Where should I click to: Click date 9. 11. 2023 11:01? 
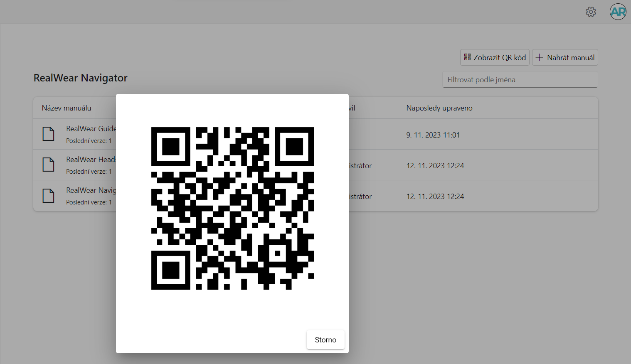(x=433, y=135)
